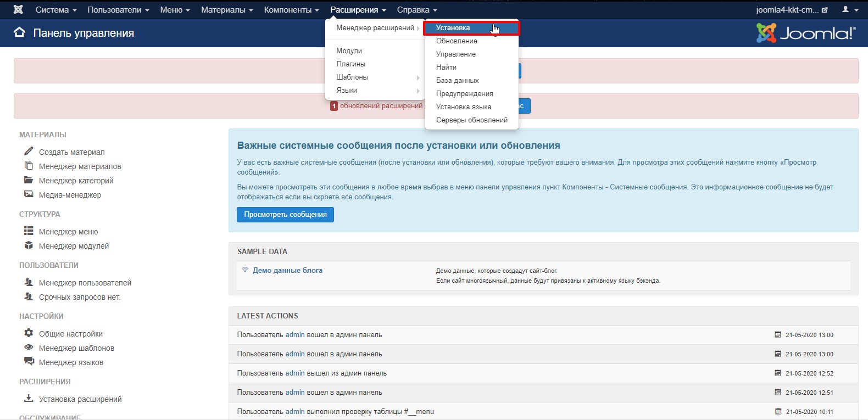Click calendar icon beside 21-05-2020 12:51
The height and width of the screenshot is (420, 868).
coord(778,392)
